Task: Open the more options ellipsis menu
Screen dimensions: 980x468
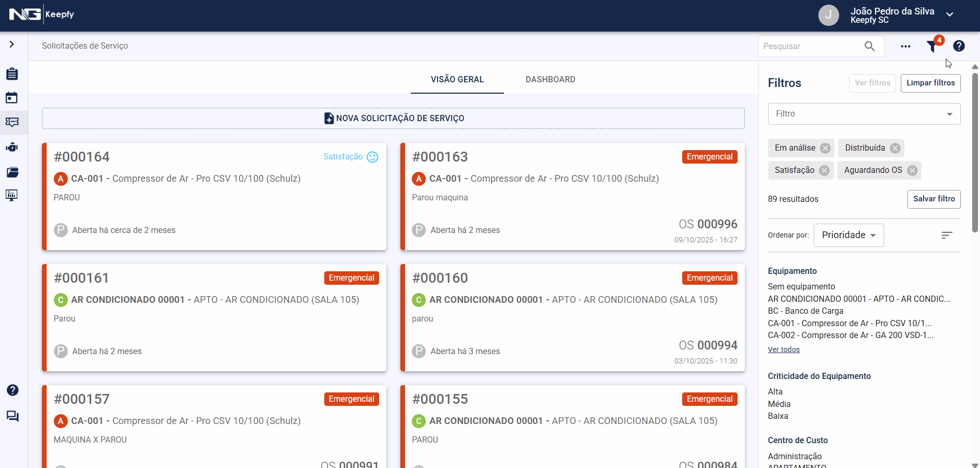Action: point(905,47)
